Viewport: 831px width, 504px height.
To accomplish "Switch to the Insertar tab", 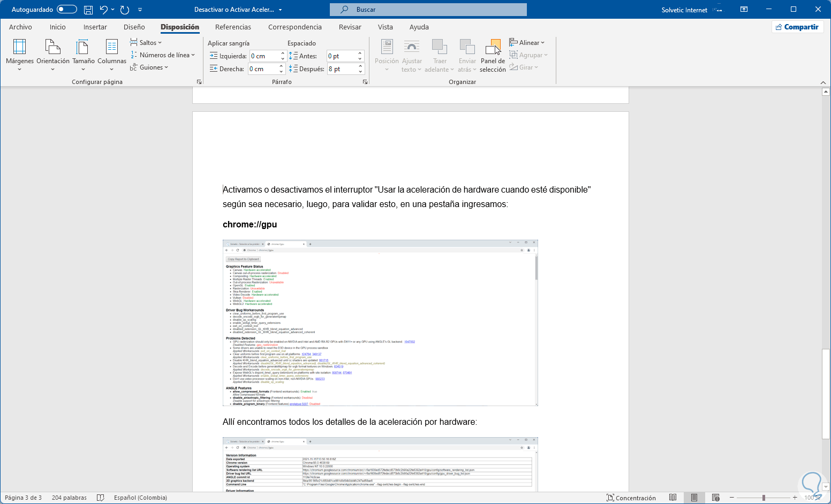I will point(95,27).
